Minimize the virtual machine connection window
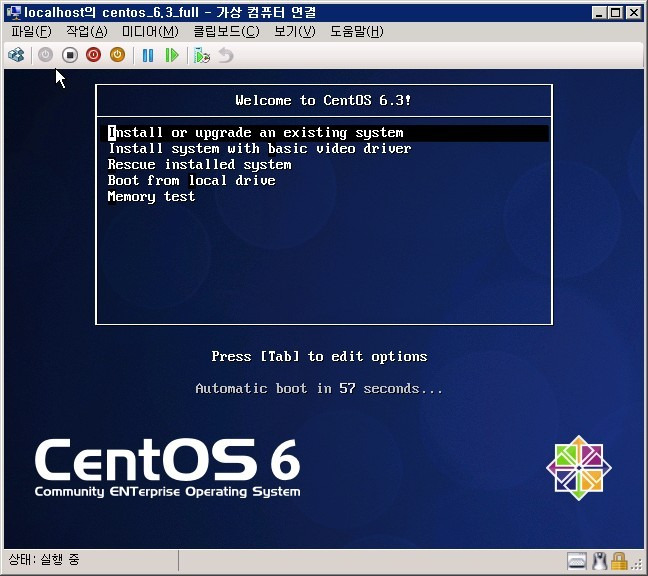 (x=598, y=13)
